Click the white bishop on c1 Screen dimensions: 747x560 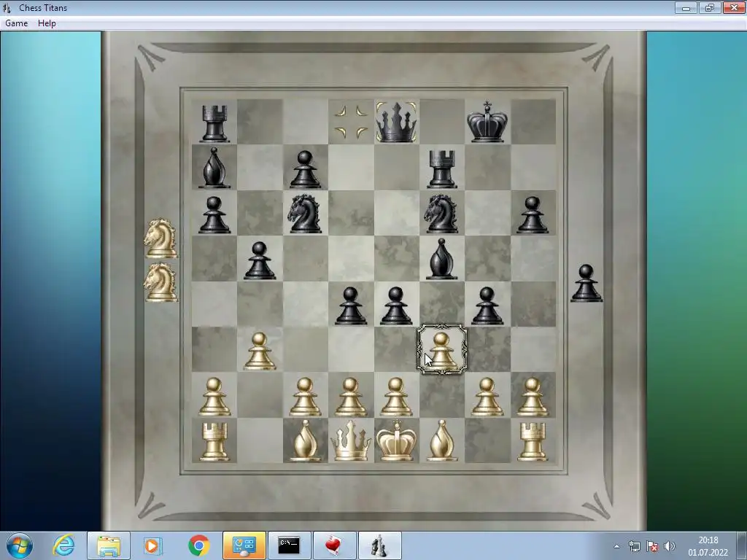[x=305, y=441]
